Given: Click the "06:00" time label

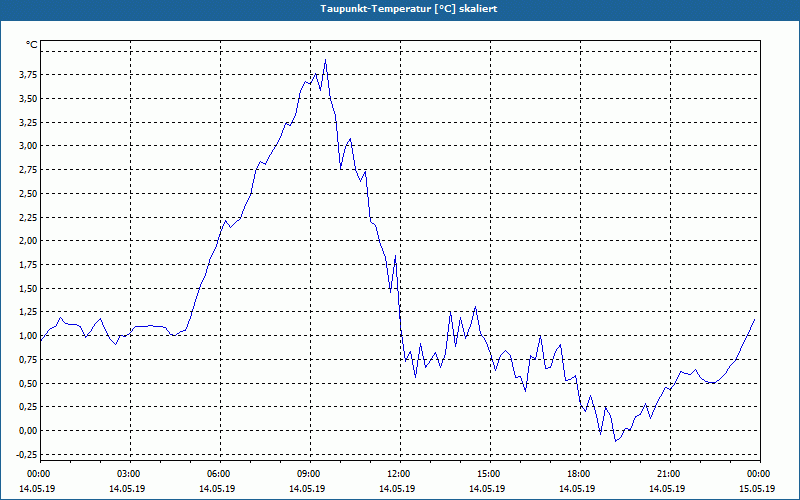Looking at the screenshot, I should [x=217, y=474].
